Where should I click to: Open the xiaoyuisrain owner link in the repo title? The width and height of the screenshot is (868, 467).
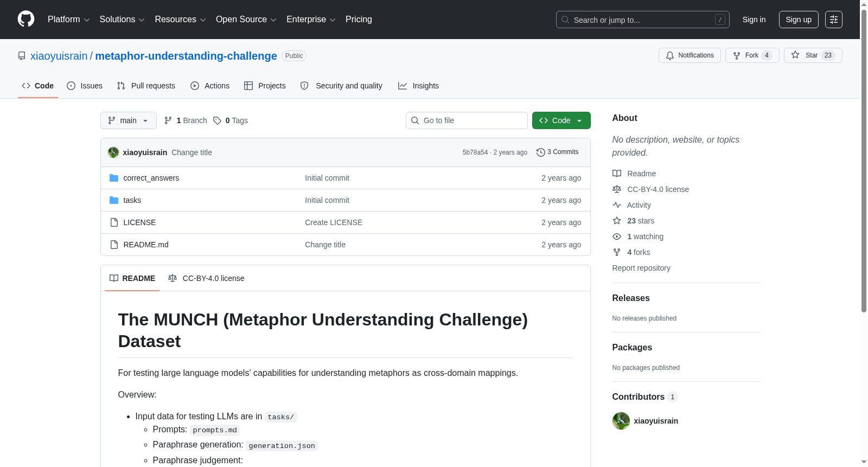pyautogui.click(x=59, y=56)
